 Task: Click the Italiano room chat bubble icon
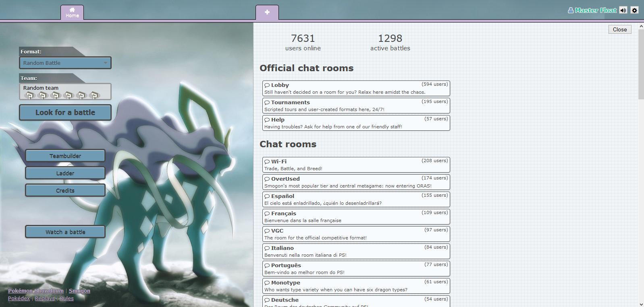(x=267, y=248)
